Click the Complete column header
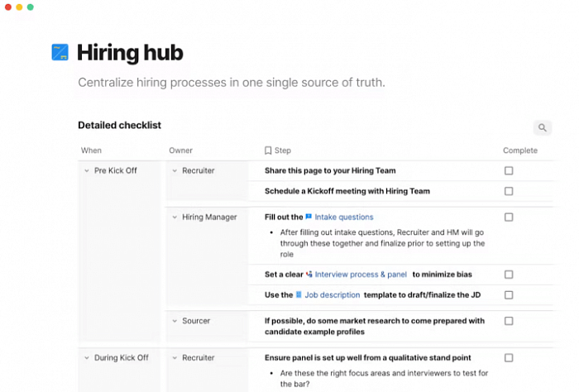Viewport: 579px width, 392px height. [x=520, y=151]
